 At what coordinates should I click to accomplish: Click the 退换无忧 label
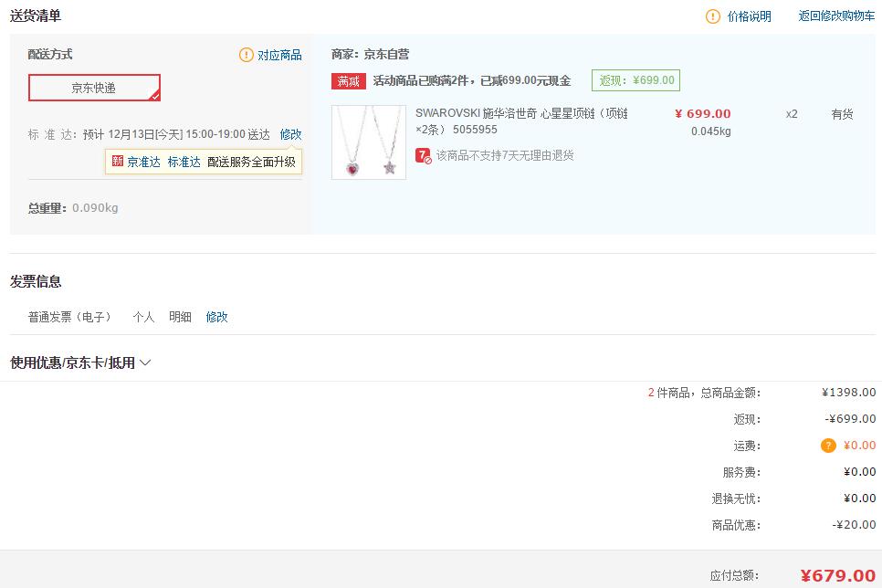736,499
